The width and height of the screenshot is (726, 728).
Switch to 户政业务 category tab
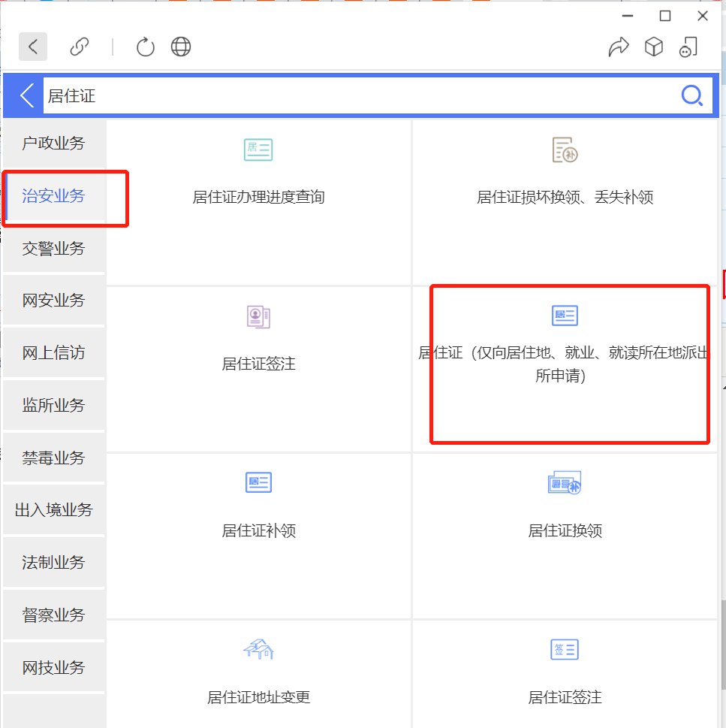pos(53,143)
